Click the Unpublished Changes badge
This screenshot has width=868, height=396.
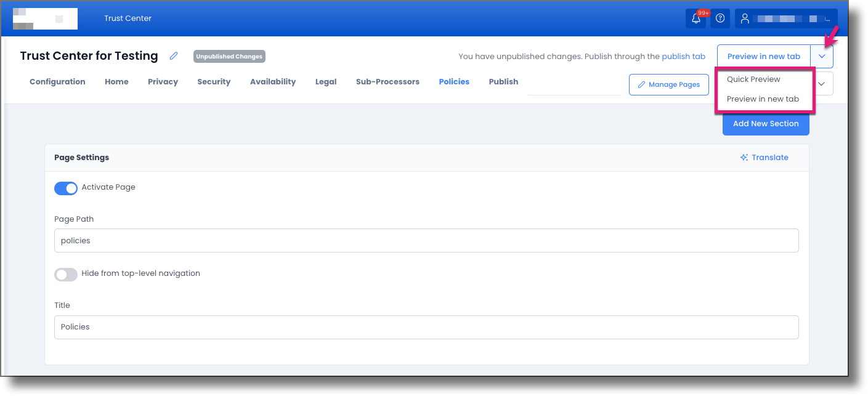tap(229, 56)
